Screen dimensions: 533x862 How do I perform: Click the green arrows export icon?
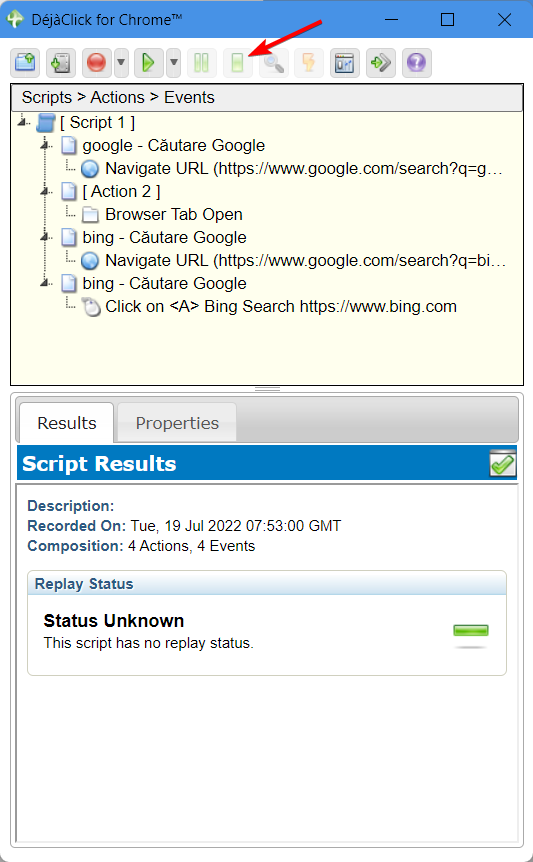[380, 63]
